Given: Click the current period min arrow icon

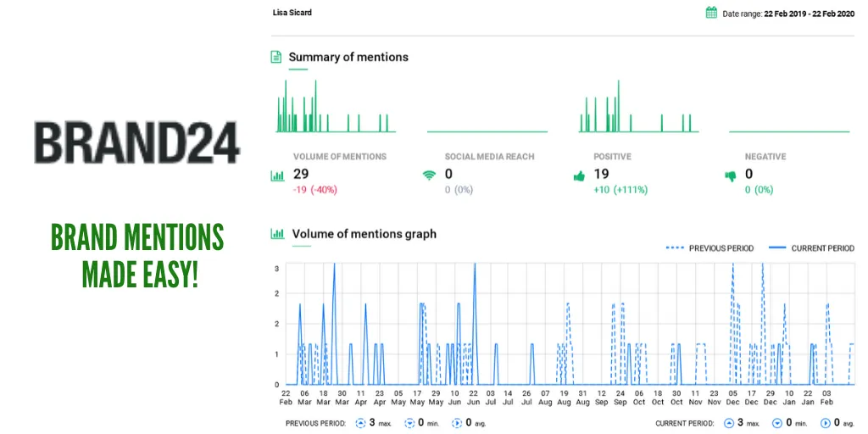Looking at the screenshot, I should (776, 423).
